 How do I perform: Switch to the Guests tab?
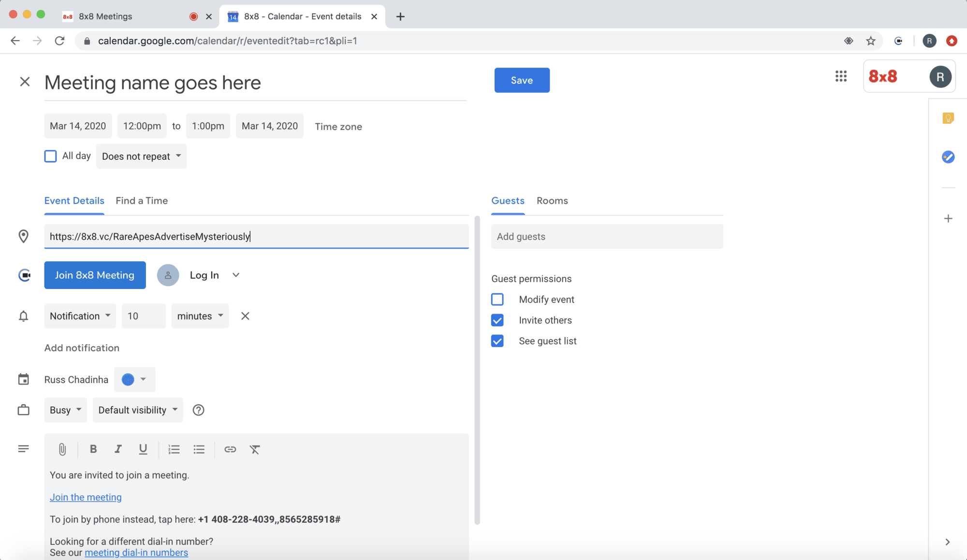508,201
